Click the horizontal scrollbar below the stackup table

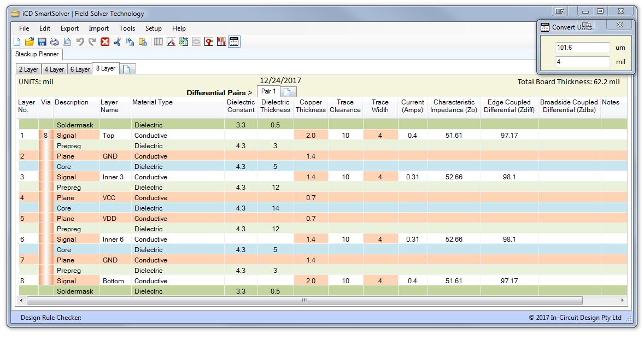click(x=304, y=300)
